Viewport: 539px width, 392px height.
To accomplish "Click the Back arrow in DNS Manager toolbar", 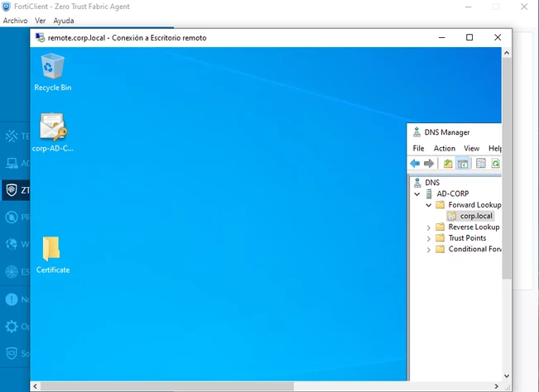I will (x=415, y=164).
